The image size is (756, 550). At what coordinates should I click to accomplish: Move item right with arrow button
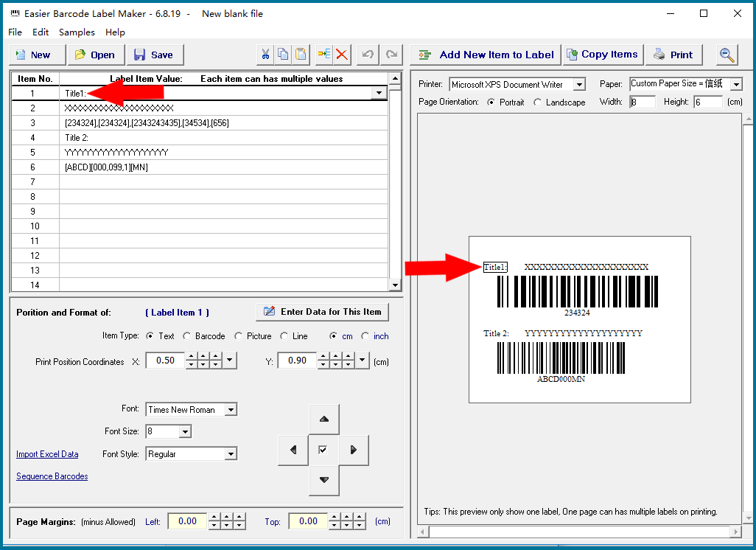click(x=354, y=450)
